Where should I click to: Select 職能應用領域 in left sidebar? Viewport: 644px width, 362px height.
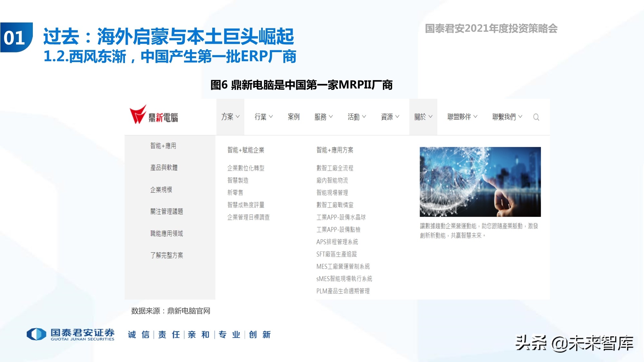pyautogui.click(x=166, y=233)
